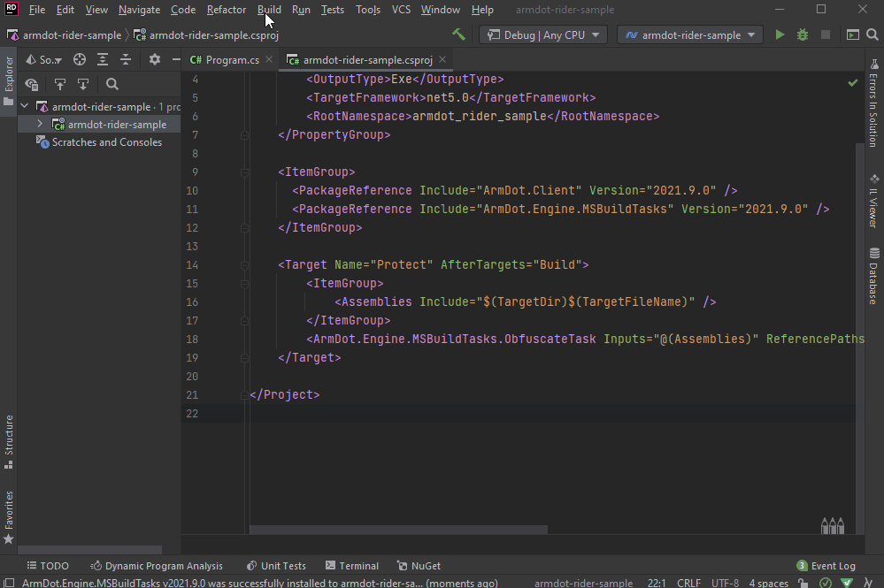Open Search Everywhere magnifier in top toolbar

[x=873, y=35]
